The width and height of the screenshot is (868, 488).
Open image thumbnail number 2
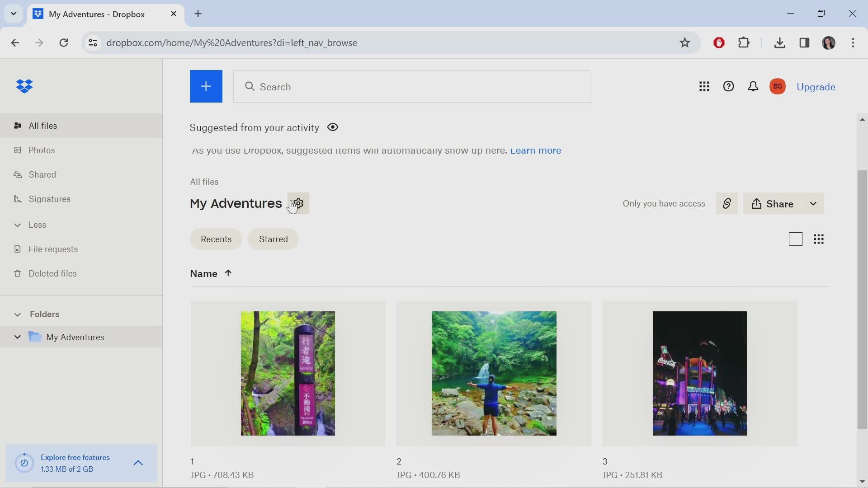pyautogui.click(x=494, y=373)
